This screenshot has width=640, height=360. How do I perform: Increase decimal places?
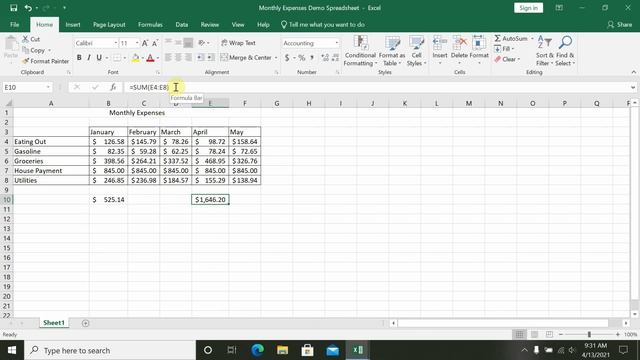(325, 58)
